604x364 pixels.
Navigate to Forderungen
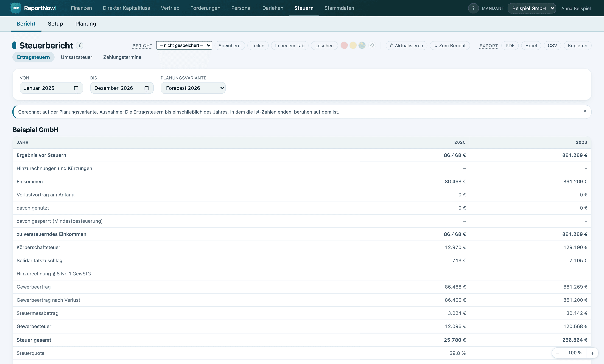click(x=205, y=8)
